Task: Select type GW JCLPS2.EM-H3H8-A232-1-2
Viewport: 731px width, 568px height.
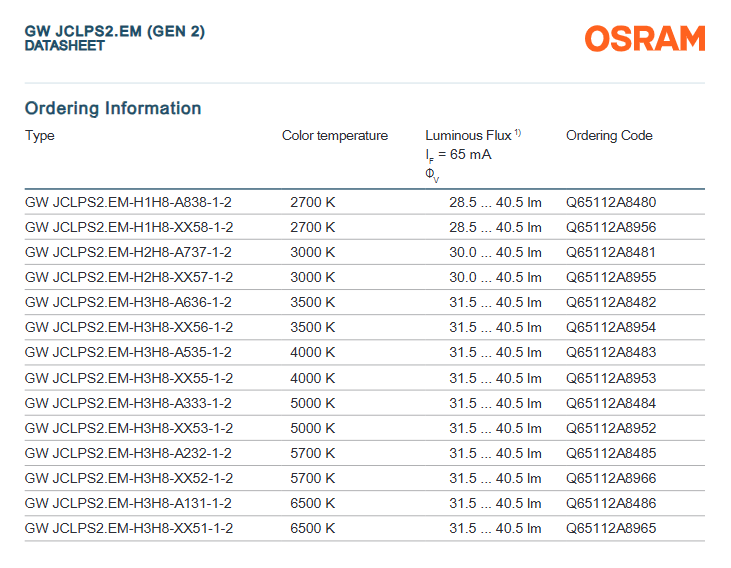Action: [x=128, y=452]
